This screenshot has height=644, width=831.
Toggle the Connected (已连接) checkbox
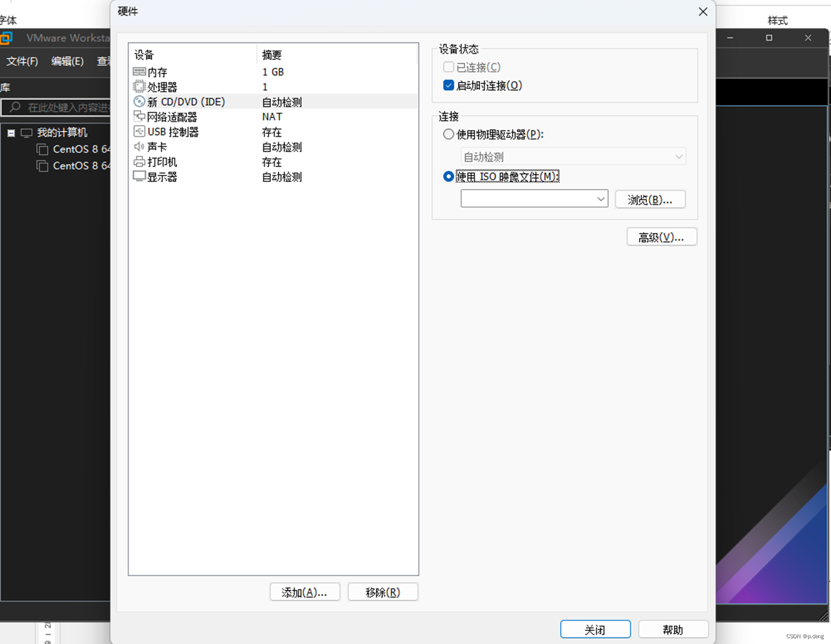[x=449, y=67]
